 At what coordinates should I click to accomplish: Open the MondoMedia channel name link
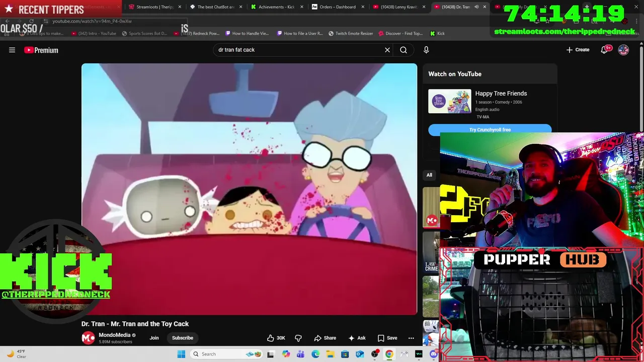click(x=114, y=335)
